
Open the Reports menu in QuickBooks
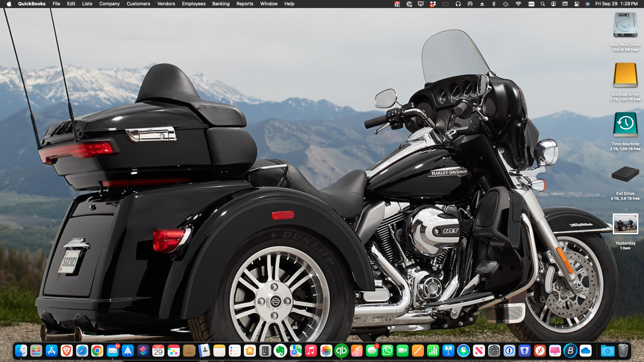(245, 4)
